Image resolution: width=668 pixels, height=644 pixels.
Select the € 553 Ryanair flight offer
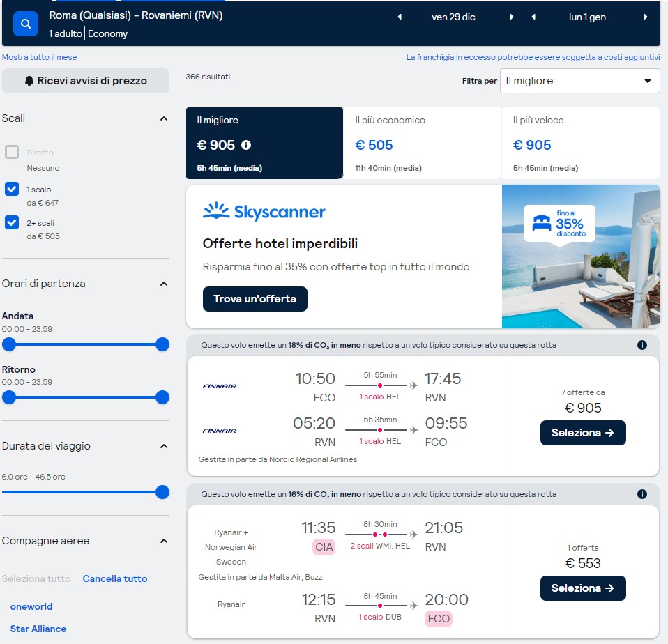pos(583,588)
